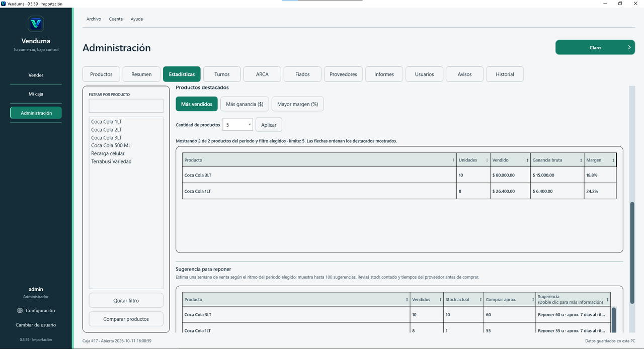Screen dimensions: 644x349
Task: Open the Historial tab
Action: pyautogui.click(x=505, y=74)
